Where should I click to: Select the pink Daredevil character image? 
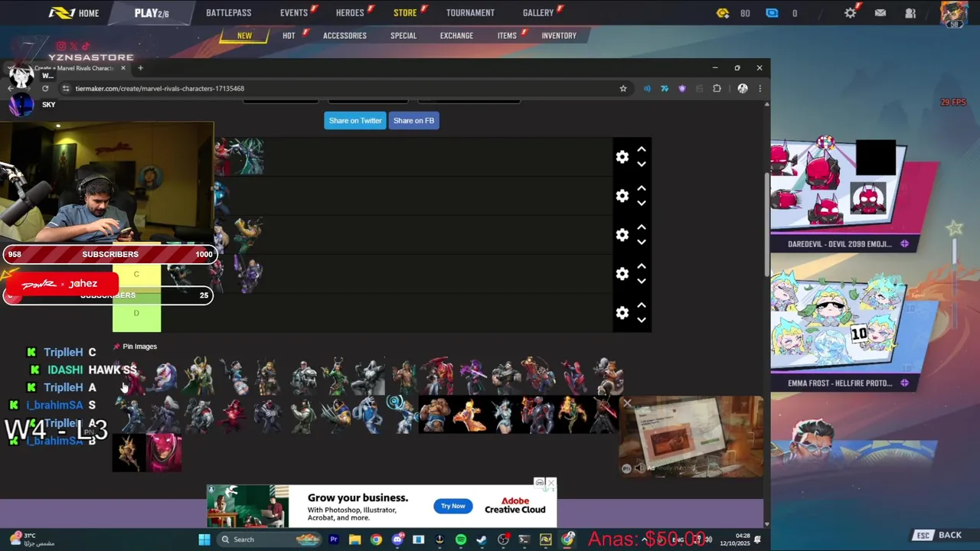coord(165,452)
